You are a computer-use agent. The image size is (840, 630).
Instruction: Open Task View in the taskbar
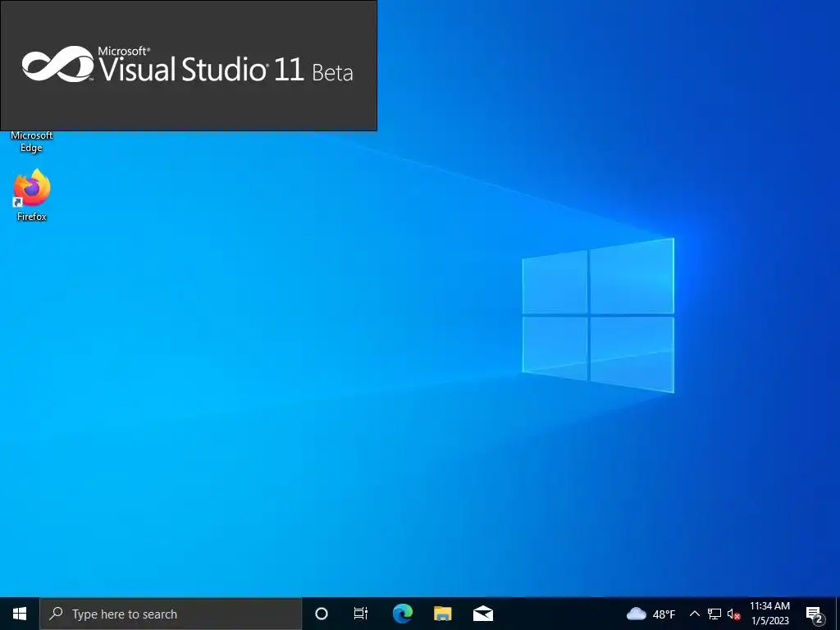[361, 614]
